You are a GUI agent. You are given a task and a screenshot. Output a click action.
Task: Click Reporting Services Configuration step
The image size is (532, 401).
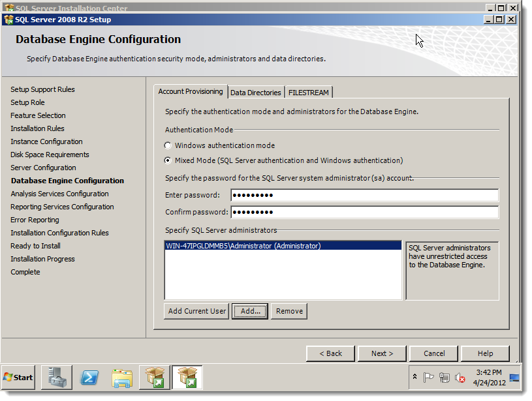62,207
